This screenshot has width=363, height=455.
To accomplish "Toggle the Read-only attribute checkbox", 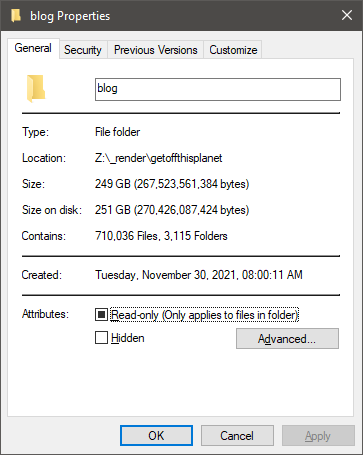I will point(101,314).
